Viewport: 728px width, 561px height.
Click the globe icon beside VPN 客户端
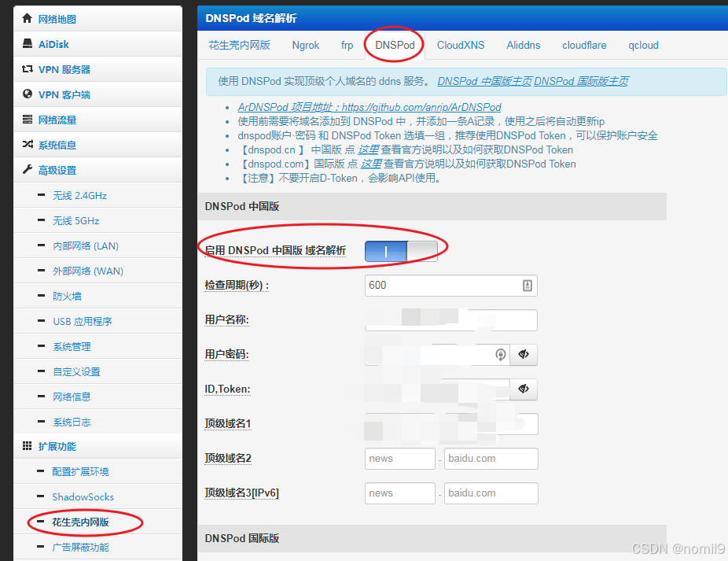tap(28, 94)
